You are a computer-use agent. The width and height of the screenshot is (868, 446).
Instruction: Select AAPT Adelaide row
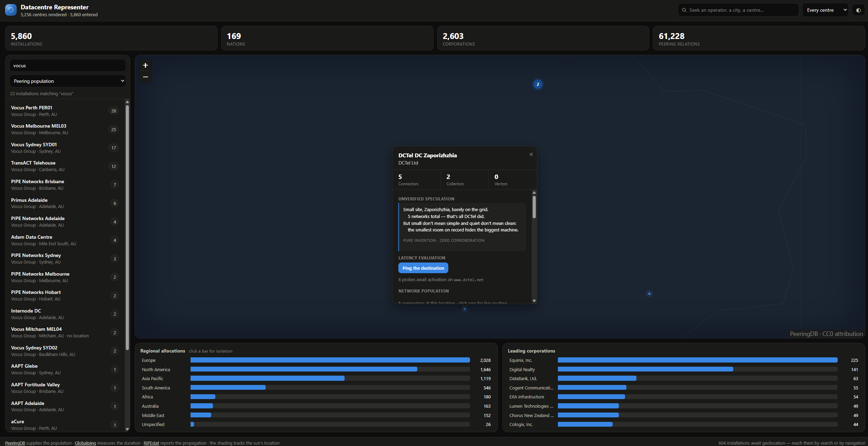pyautogui.click(x=65, y=406)
